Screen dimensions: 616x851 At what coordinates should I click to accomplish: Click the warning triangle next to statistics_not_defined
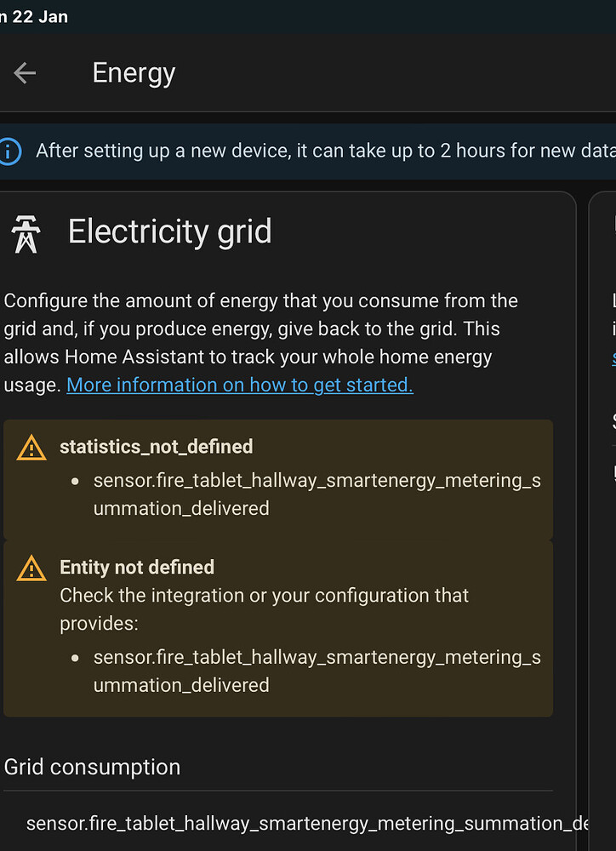click(x=31, y=447)
